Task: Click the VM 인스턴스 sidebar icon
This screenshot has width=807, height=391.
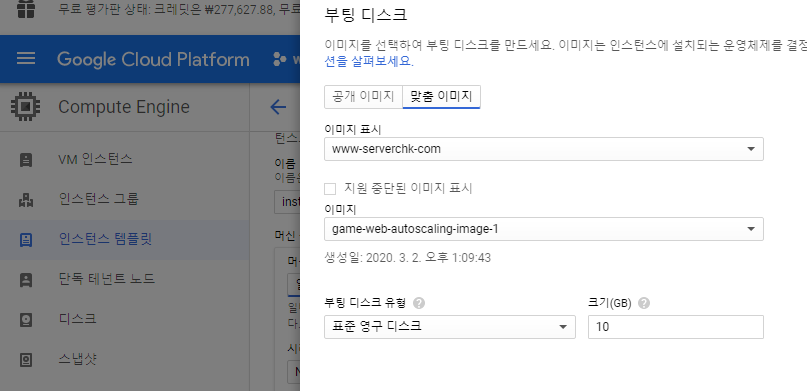Action: pos(25,159)
